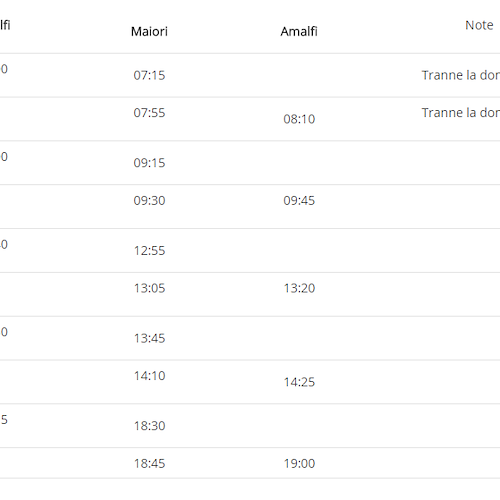This screenshot has height=500, width=500.
Task: Click the Note column header
Action: click(479, 25)
